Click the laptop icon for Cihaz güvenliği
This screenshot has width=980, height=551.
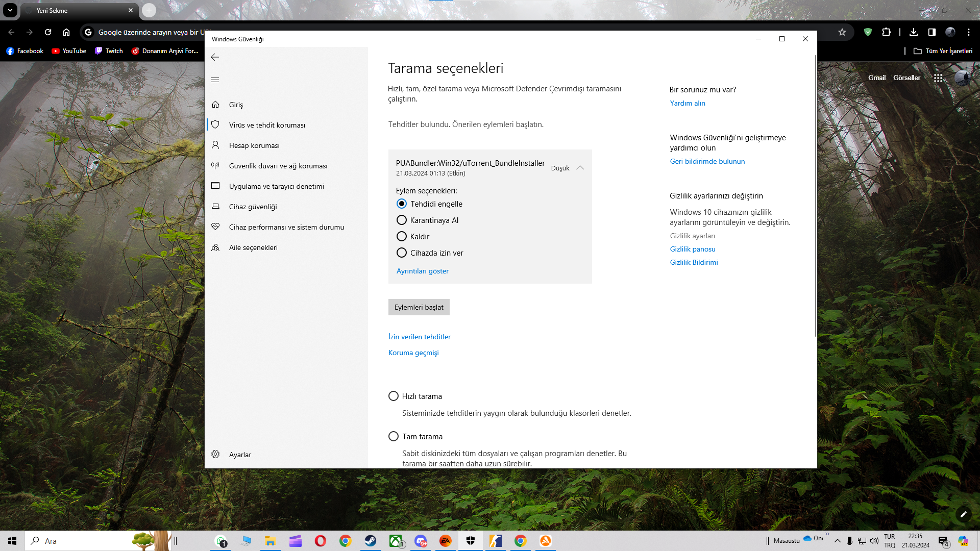[x=215, y=206]
